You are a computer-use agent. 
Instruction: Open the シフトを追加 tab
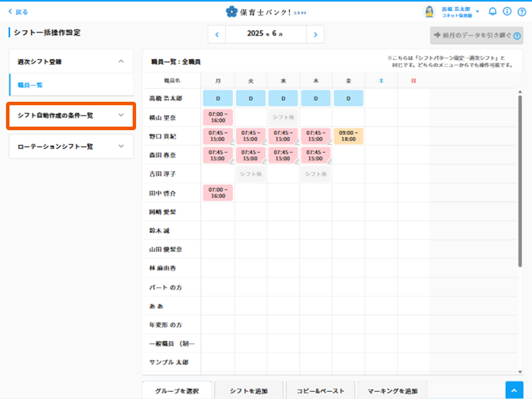[x=249, y=391]
